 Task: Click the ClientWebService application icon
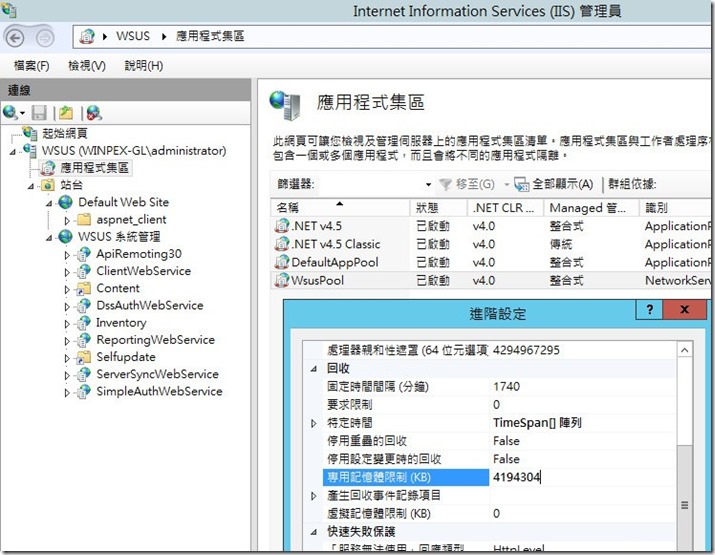point(83,271)
